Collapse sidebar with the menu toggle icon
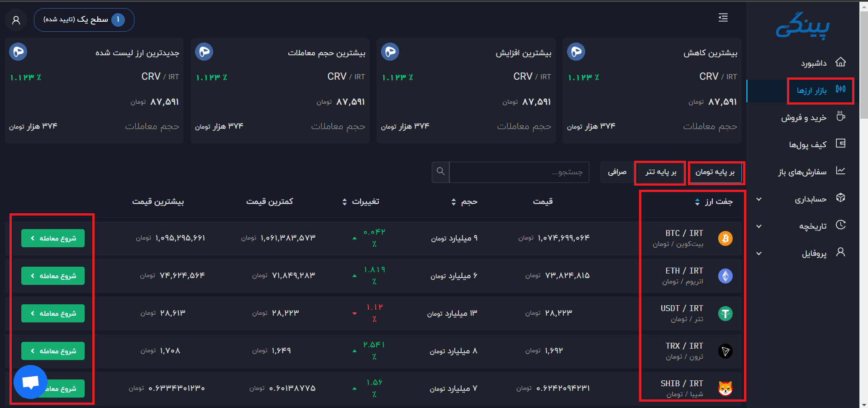This screenshot has height=408, width=868. [x=723, y=18]
